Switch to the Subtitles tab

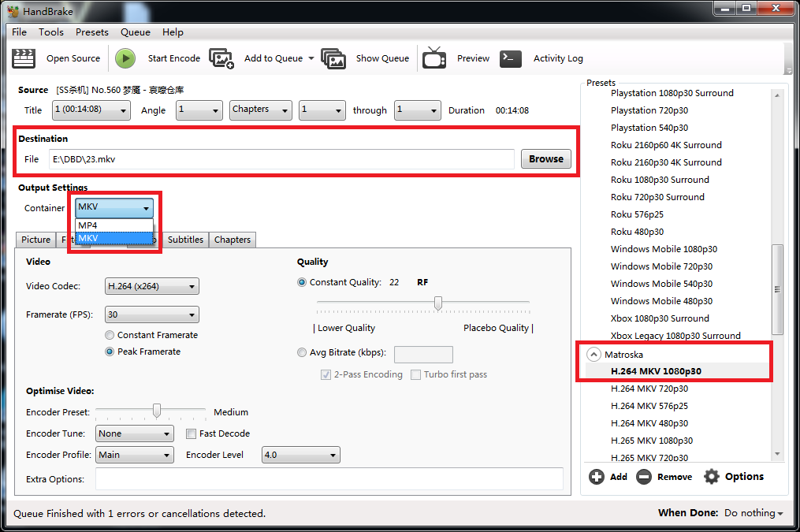pos(185,240)
